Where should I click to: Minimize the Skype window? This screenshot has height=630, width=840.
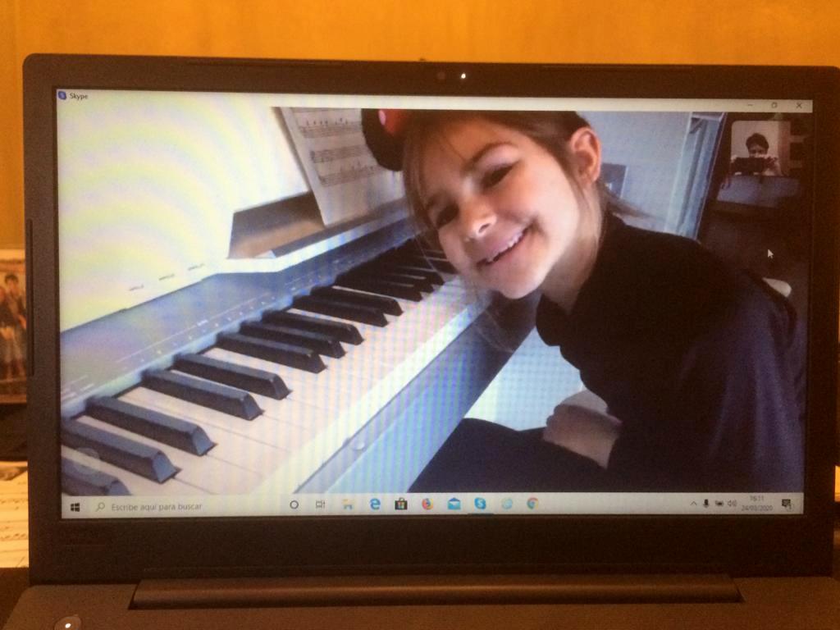coord(750,105)
